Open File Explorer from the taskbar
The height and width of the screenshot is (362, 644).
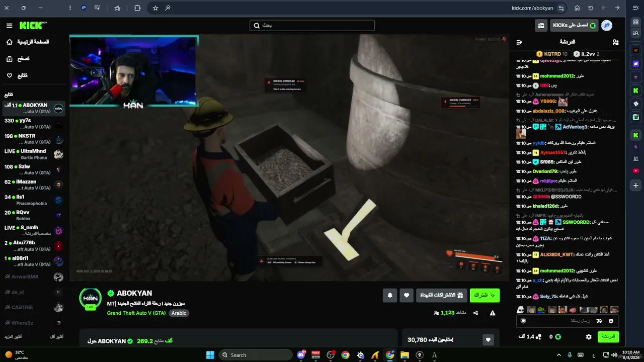(x=405, y=355)
